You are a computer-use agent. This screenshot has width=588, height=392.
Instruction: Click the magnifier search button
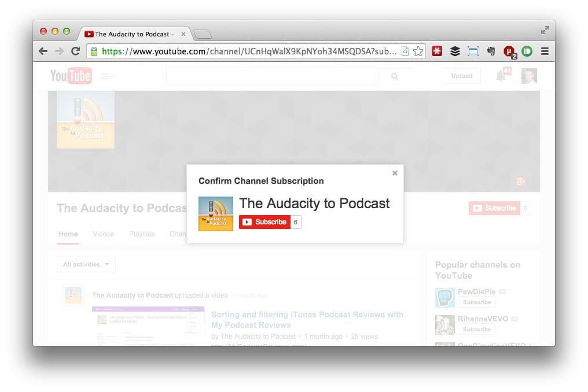[395, 76]
